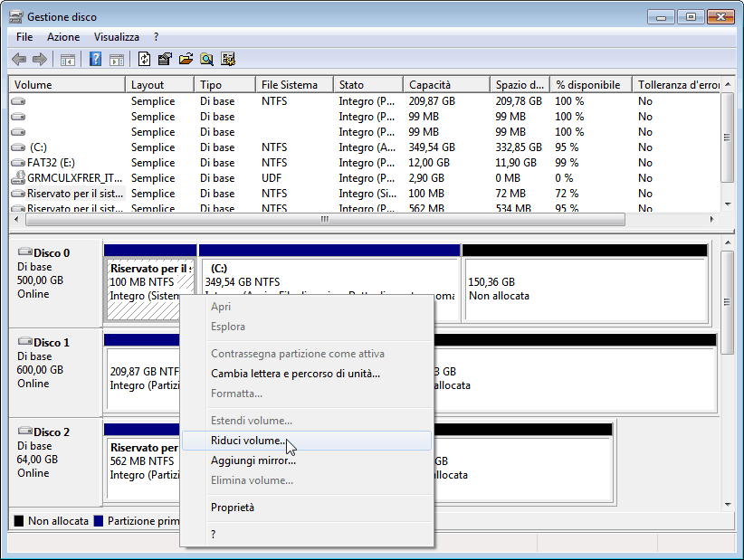Image resolution: width=744 pixels, height=560 pixels.
Task: Click 'Aggiungi mirror...' in context menu
Action: (253, 460)
